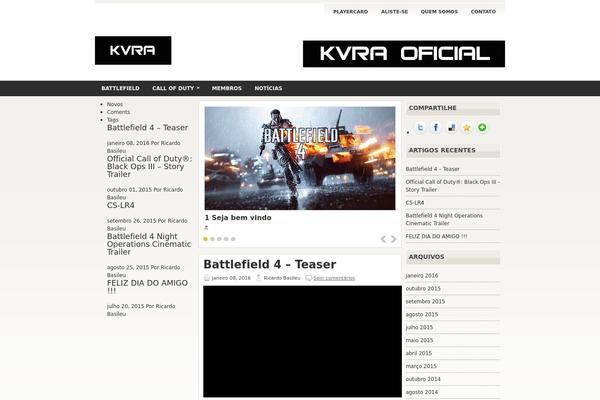Share the page via the Twitter icon
Image resolution: width=600 pixels, height=400 pixels.
(x=420, y=127)
